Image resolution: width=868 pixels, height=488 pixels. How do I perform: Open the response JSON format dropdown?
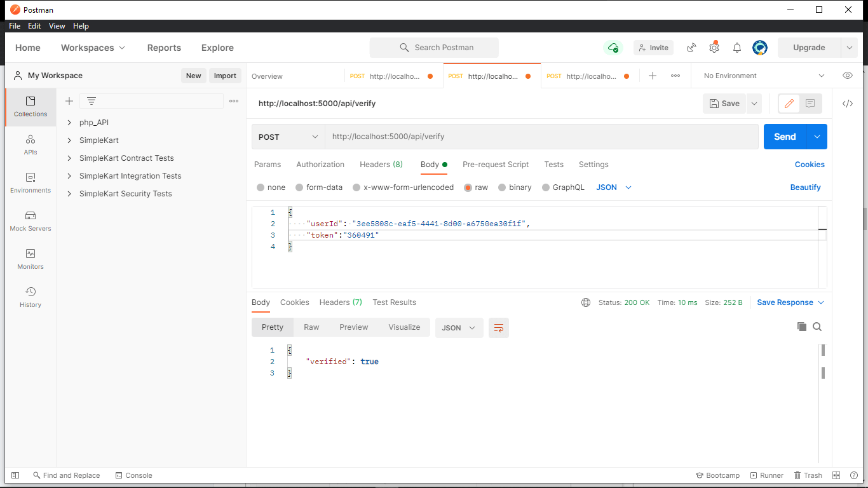[x=459, y=328]
